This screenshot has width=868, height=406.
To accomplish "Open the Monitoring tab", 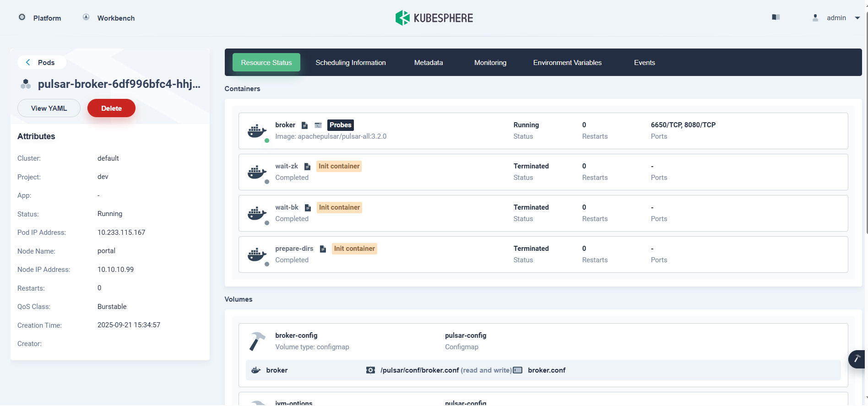I will pos(490,63).
